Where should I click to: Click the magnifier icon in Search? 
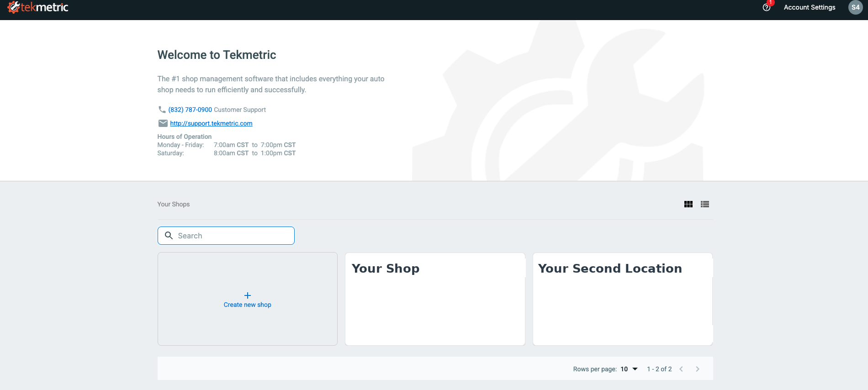[x=169, y=235]
